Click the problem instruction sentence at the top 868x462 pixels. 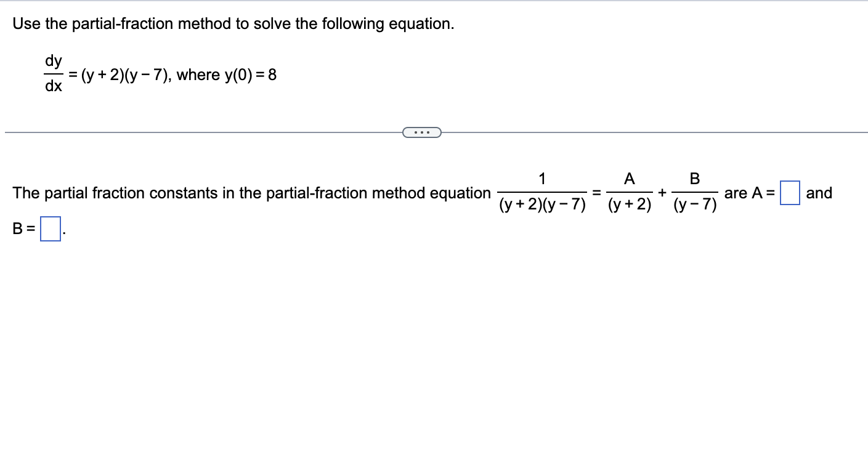pyautogui.click(x=233, y=23)
